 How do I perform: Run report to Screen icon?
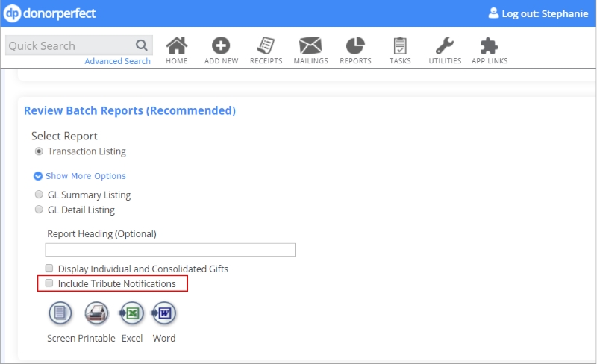pos(60,313)
